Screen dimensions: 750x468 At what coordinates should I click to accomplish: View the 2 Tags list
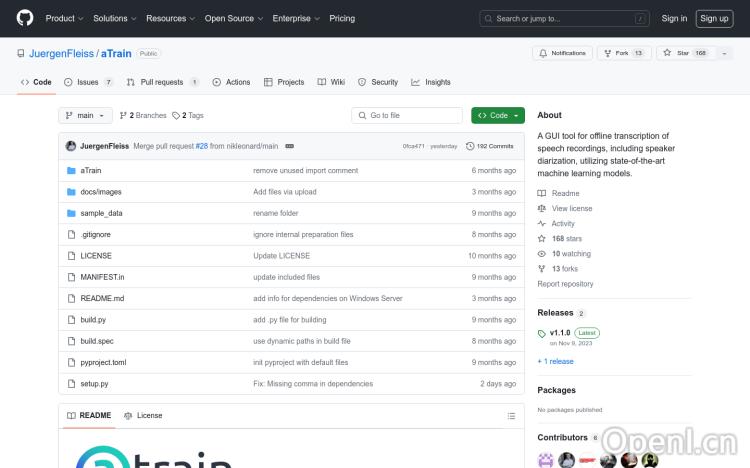point(188,116)
